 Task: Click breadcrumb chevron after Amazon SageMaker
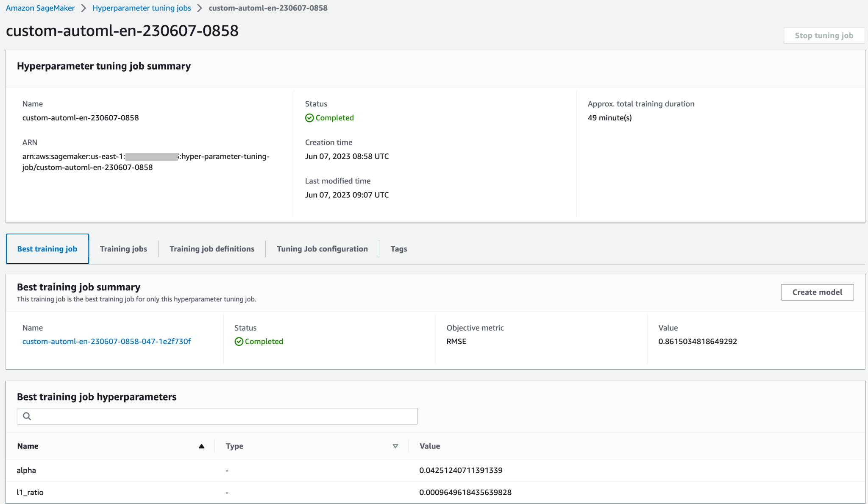click(x=83, y=8)
